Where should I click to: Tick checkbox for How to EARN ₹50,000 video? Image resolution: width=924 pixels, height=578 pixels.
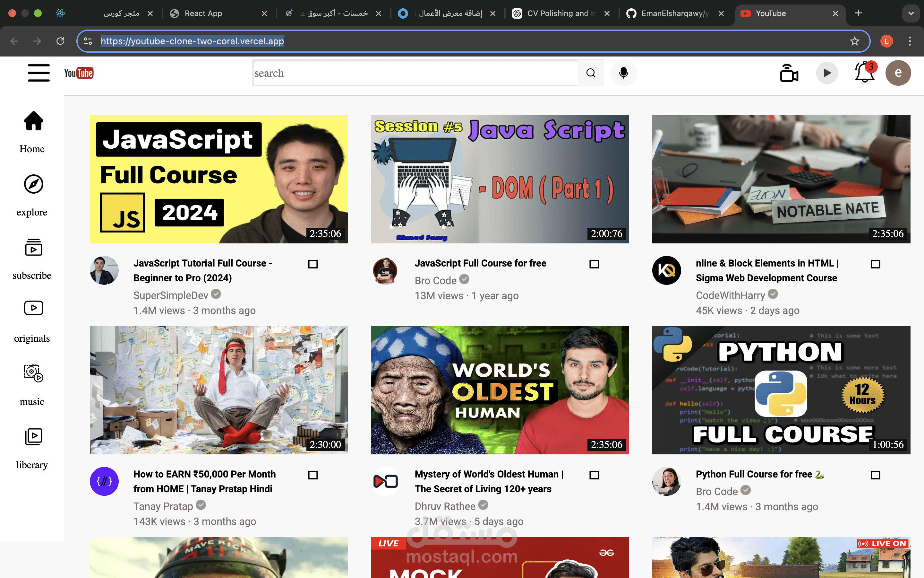click(313, 475)
